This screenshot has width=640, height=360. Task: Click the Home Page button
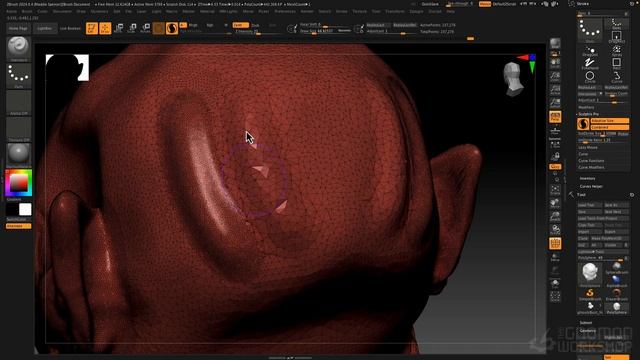click(x=18, y=29)
